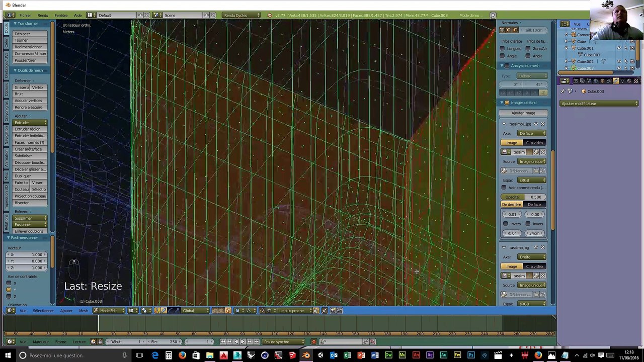The height and width of the screenshot is (362, 644).
Task: Open the Texture checkerboard properties tab
Action: tap(636, 80)
